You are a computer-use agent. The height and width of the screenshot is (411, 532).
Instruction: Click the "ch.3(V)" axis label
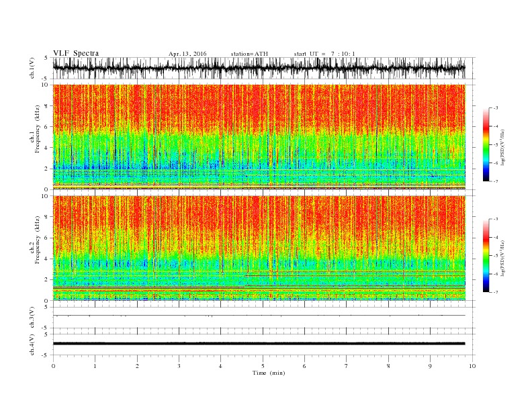click(x=32, y=317)
